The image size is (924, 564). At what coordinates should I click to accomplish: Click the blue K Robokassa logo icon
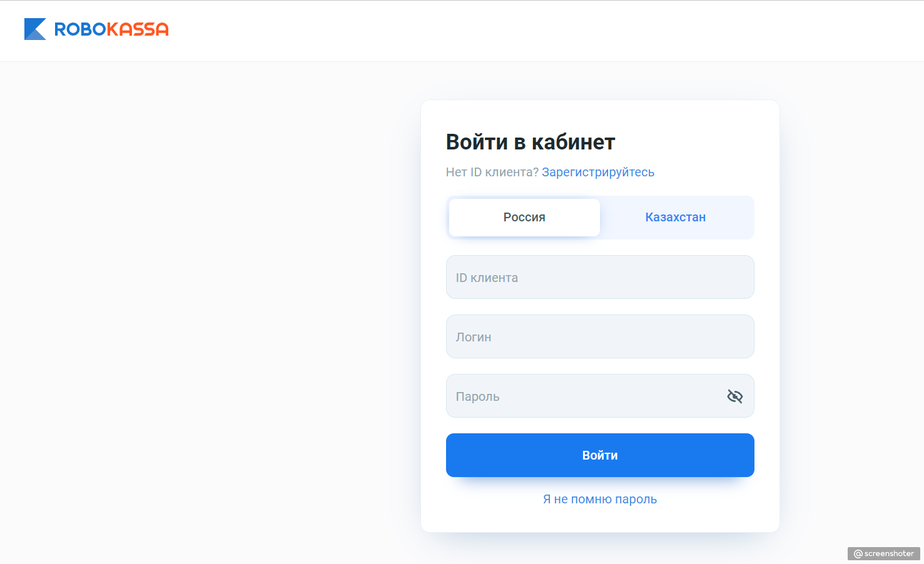coord(35,29)
